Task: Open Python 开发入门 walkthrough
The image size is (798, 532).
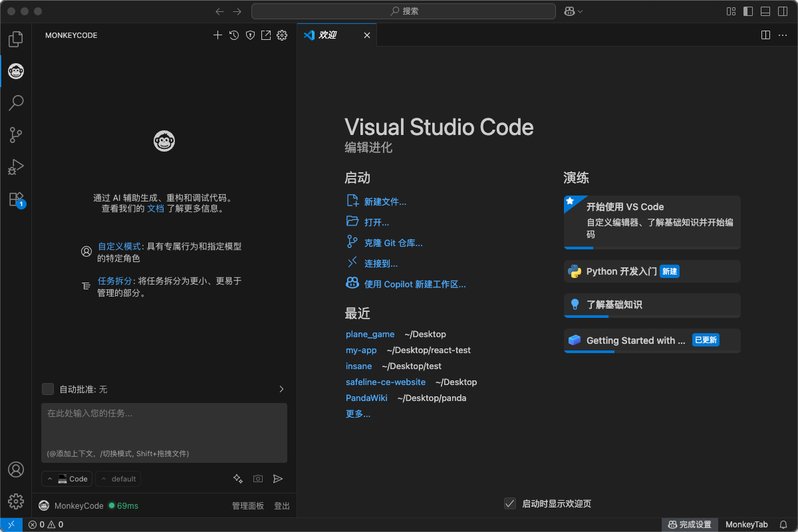Action: [652, 271]
